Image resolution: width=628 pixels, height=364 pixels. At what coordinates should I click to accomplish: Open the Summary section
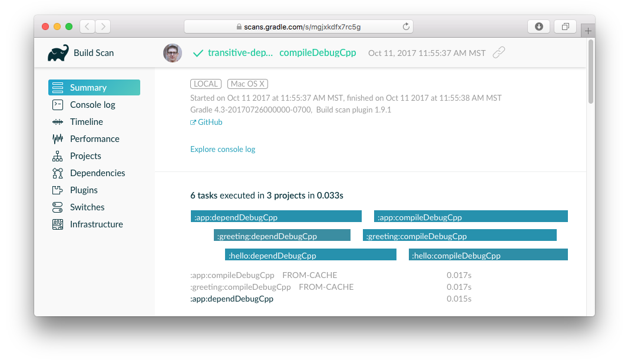[94, 87]
